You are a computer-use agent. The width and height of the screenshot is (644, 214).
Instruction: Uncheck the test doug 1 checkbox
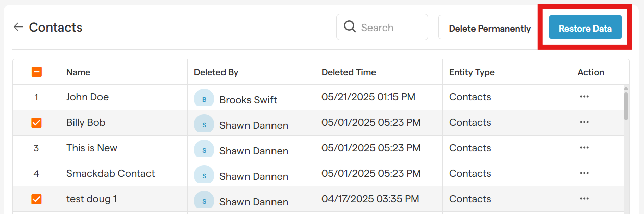[36, 199]
